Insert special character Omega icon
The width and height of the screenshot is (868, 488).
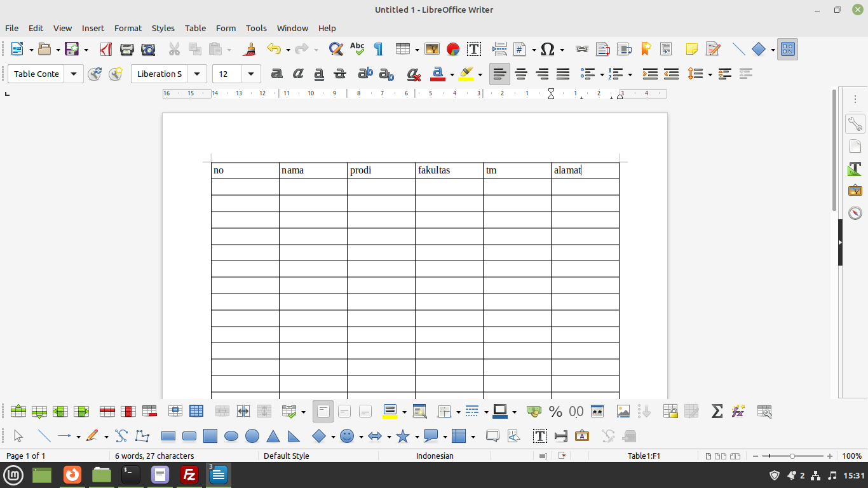[x=548, y=49]
